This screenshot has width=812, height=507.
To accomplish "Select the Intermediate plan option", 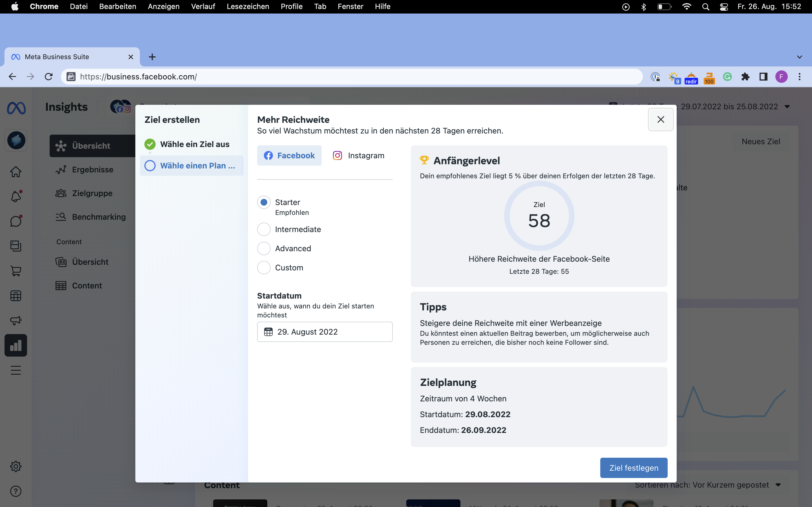I will pyautogui.click(x=264, y=229).
